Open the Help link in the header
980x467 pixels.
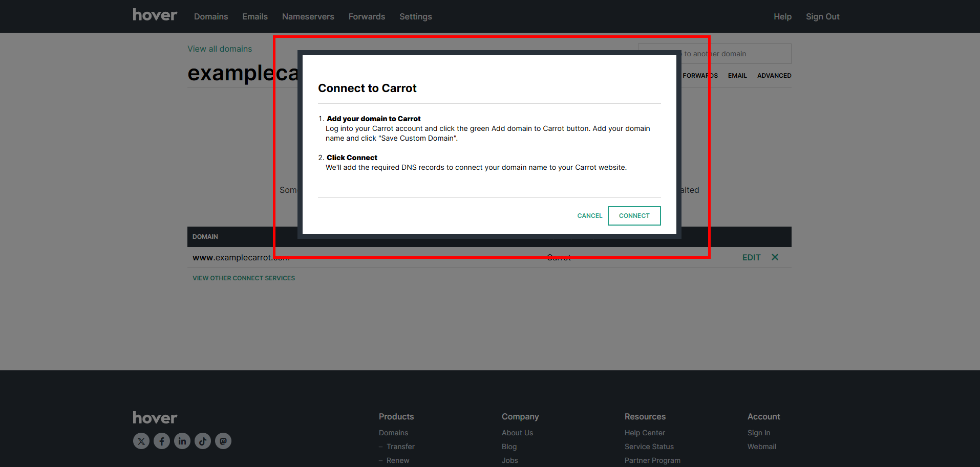pos(782,16)
